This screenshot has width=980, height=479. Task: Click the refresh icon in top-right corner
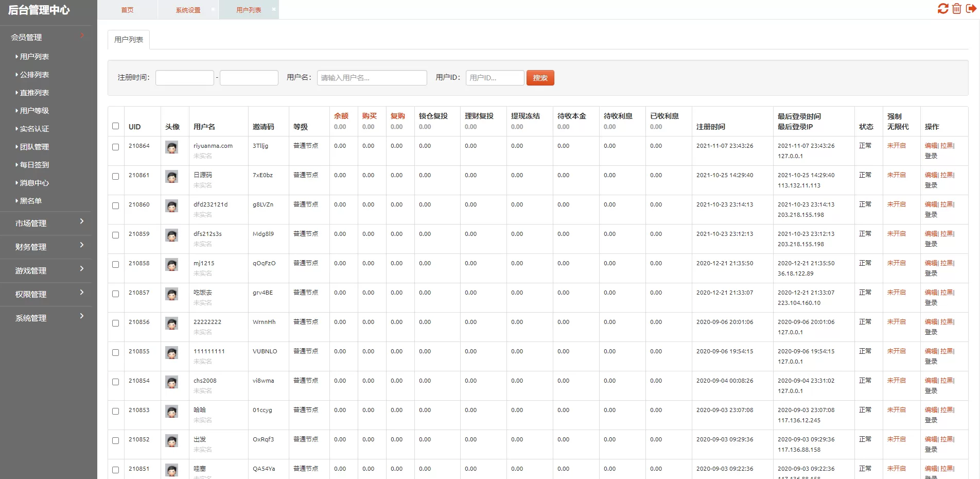(942, 9)
